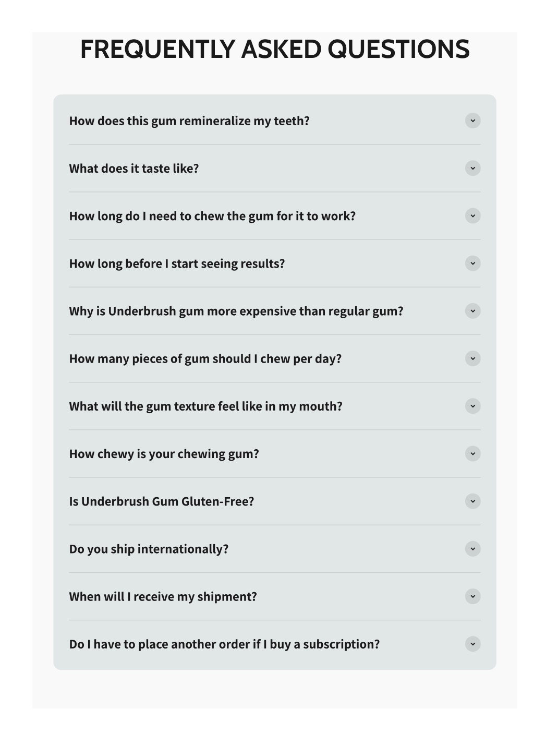Screen dimensions: 534x756
Task: Select 'Do you ship internationally?' text
Action: [149, 549]
